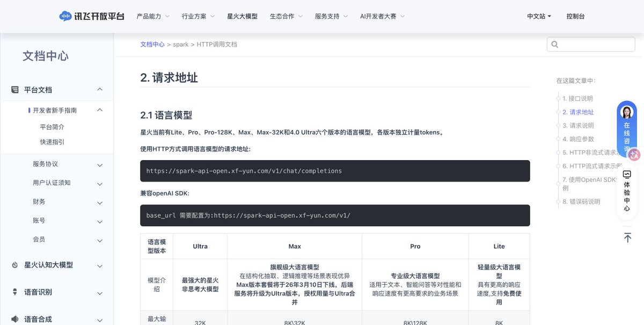Image resolution: width=644 pixels, height=325 pixels.
Task: Click the Ultra table column header
Action: [x=200, y=246]
